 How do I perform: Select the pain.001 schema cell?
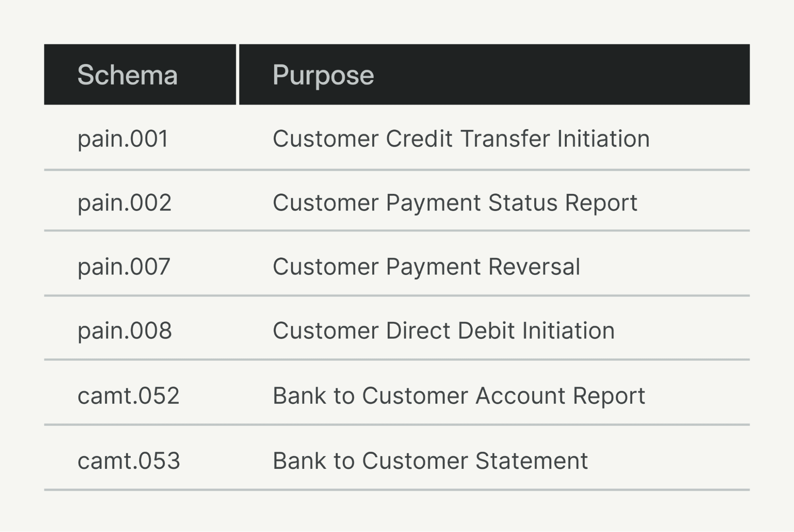(x=123, y=139)
